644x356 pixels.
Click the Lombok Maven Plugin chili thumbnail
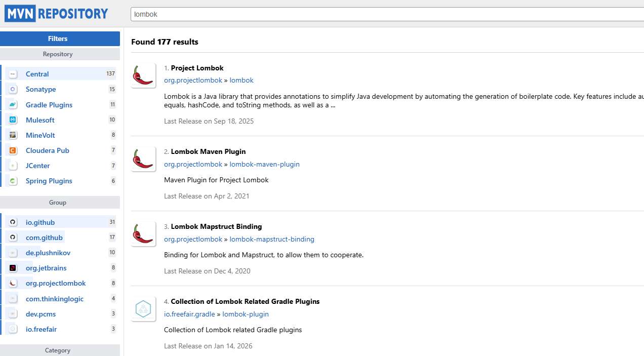pos(143,159)
